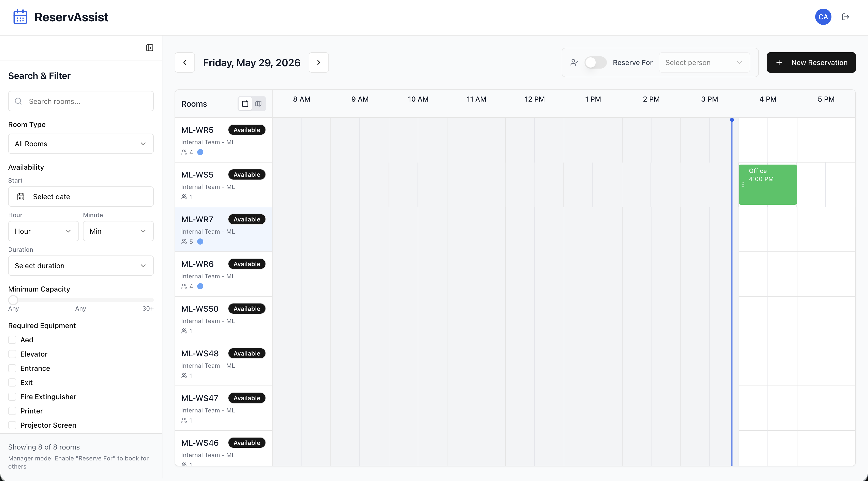
Task: Go to next day arrow
Action: coord(319,62)
